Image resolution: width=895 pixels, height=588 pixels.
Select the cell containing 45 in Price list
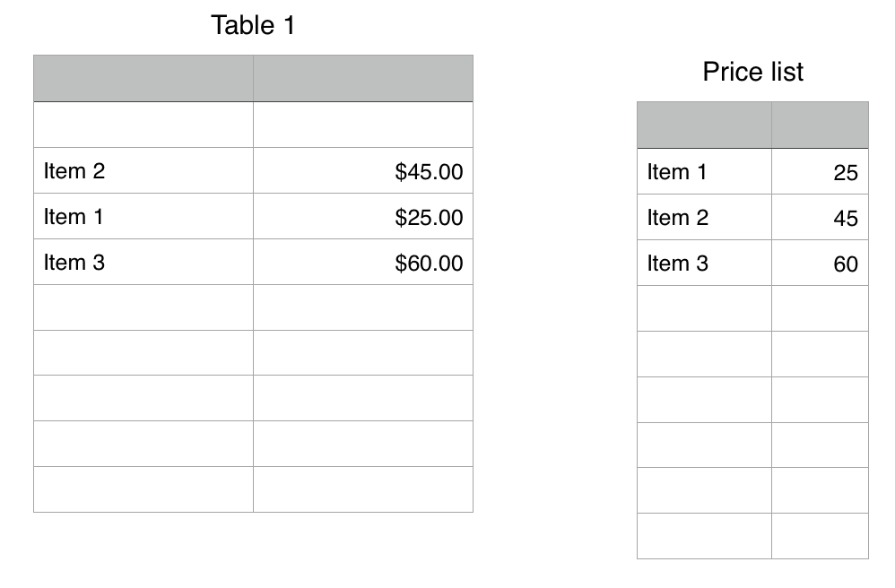pyautogui.click(x=820, y=218)
